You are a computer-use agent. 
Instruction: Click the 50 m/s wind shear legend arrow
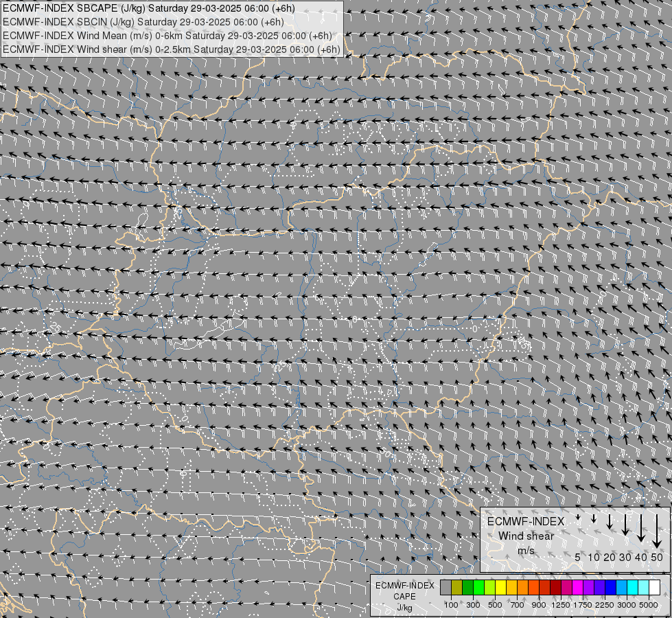657,531
